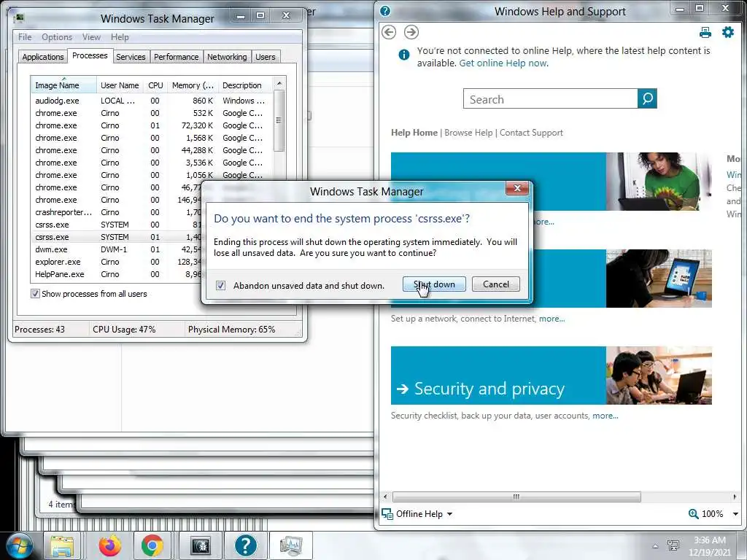Click the Start orb on the taskbar
Image resolution: width=747 pixels, height=560 pixels.
point(19,546)
